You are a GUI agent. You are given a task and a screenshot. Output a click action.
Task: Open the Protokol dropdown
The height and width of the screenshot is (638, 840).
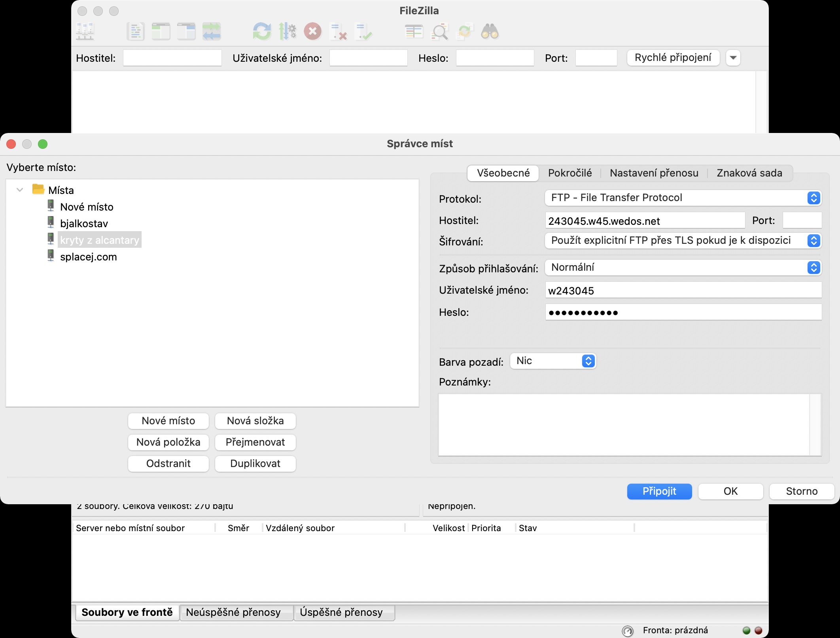pos(683,198)
